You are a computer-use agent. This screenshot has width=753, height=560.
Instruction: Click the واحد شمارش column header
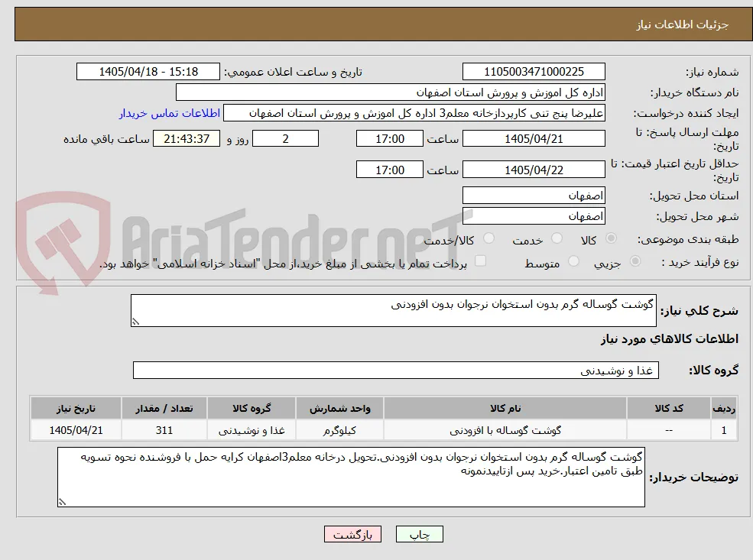(x=339, y=409)
